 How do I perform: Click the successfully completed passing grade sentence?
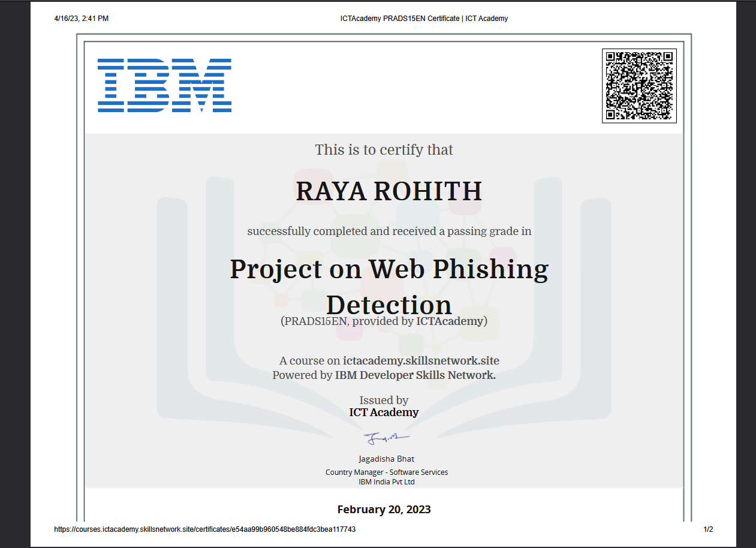pos(389,231)
